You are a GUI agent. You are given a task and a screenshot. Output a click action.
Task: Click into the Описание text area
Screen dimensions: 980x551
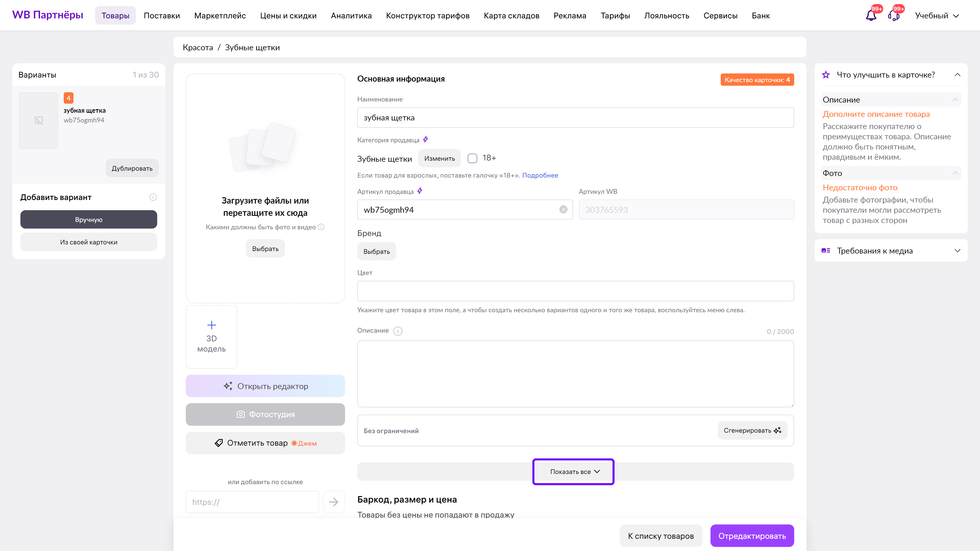575,374
